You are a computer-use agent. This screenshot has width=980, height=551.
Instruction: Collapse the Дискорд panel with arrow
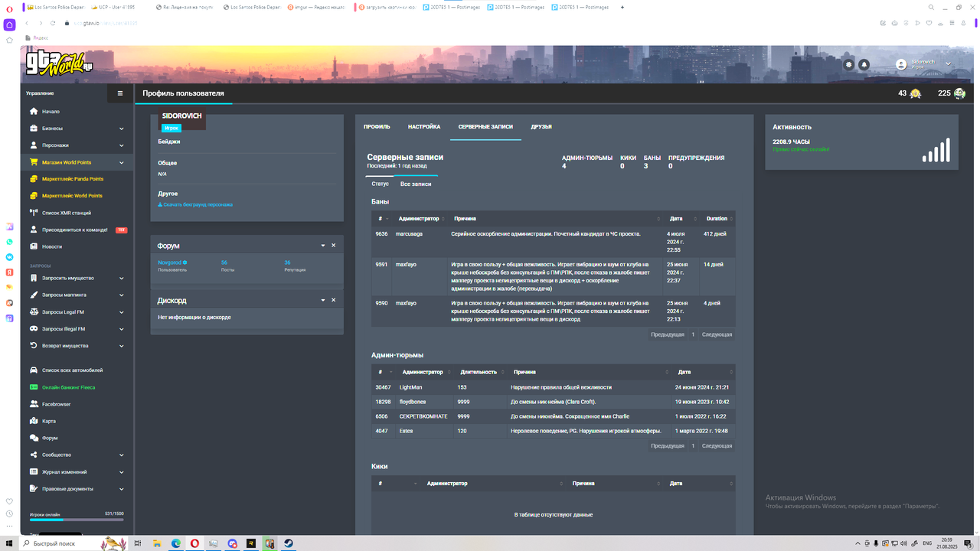[x=323, y=300]
